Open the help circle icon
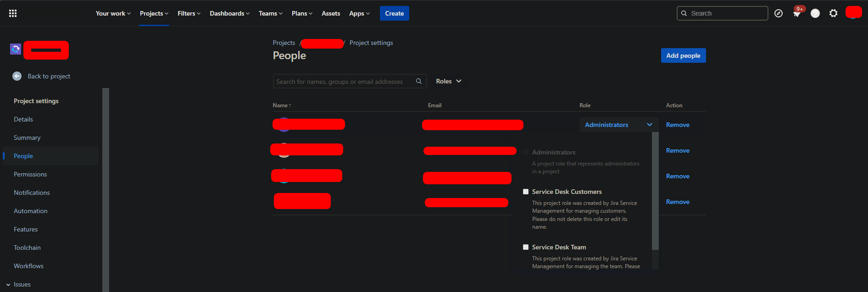 click(x=815, y=13)
